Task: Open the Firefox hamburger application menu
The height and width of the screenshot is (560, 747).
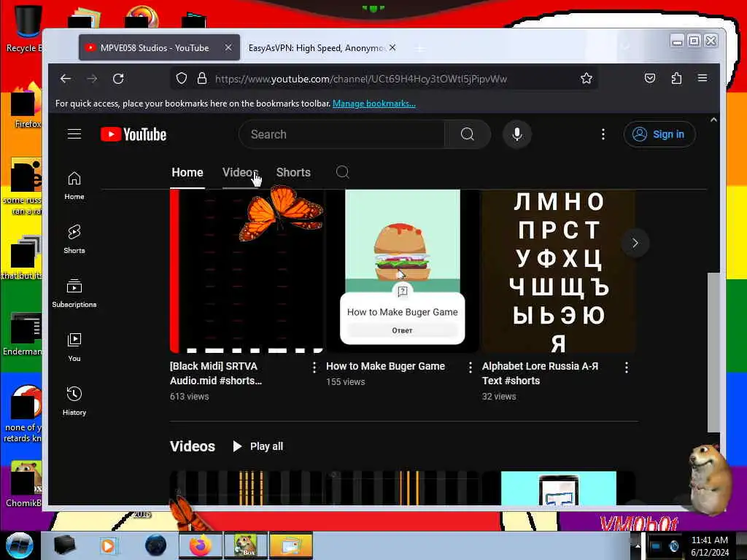Action: [x=703, y=78]
